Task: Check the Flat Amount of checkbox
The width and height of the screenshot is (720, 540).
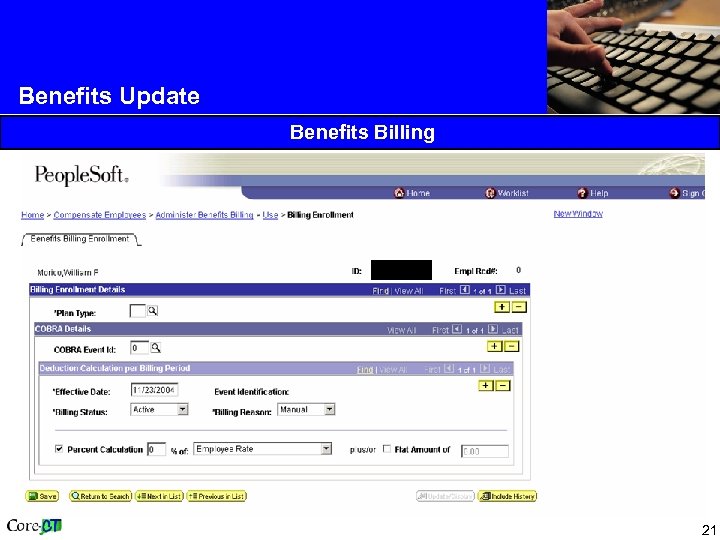Action: click(x=387, y=449)
